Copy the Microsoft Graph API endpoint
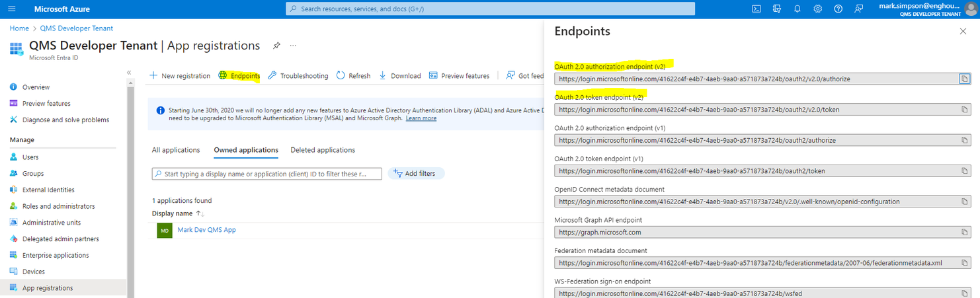The image size is (980, 298). click(964, 232)
